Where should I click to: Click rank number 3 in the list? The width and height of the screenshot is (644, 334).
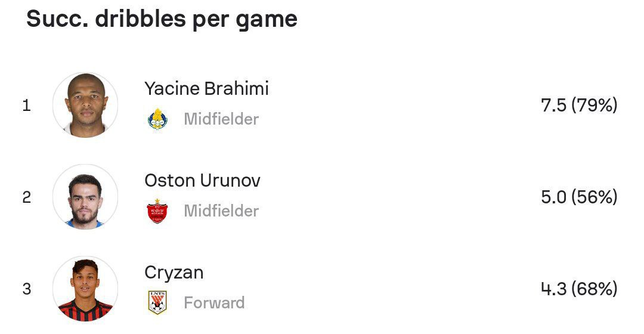[x=26, y=289]
